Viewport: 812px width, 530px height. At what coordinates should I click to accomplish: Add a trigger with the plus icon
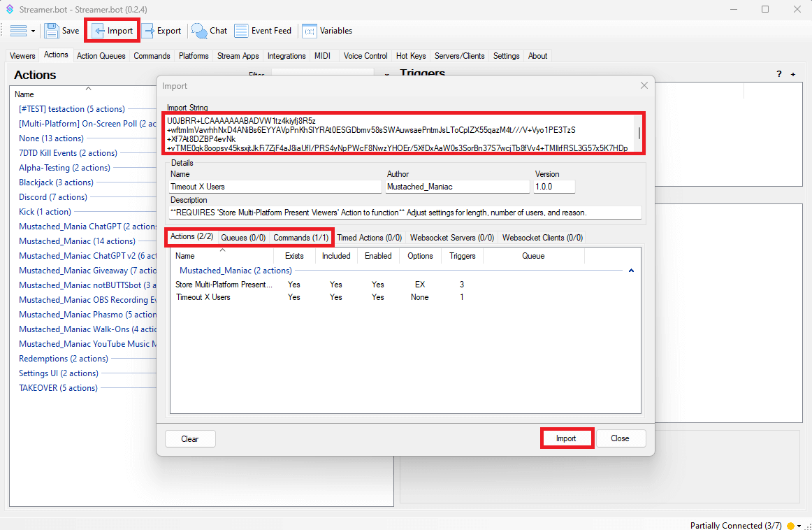tap(793, 75)
